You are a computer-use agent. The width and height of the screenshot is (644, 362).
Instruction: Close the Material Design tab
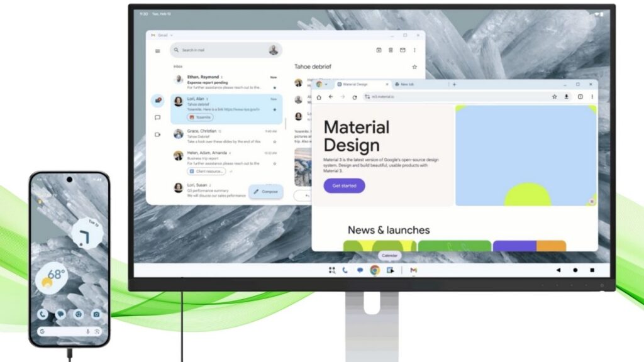tap(387, 84)
